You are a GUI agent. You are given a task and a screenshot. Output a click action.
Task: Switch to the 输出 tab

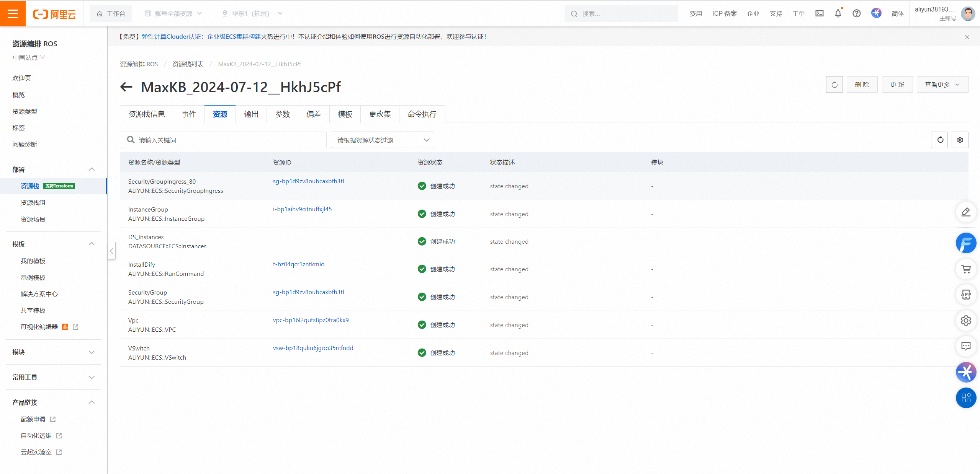[251, 114]
